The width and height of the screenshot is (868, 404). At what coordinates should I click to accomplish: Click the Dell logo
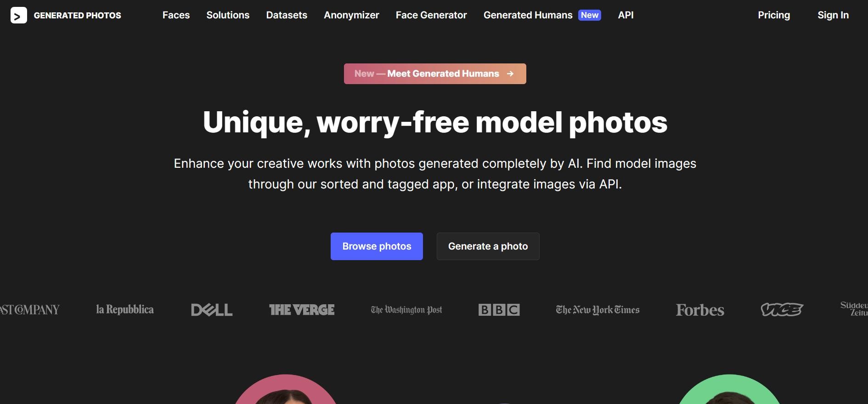212,310
